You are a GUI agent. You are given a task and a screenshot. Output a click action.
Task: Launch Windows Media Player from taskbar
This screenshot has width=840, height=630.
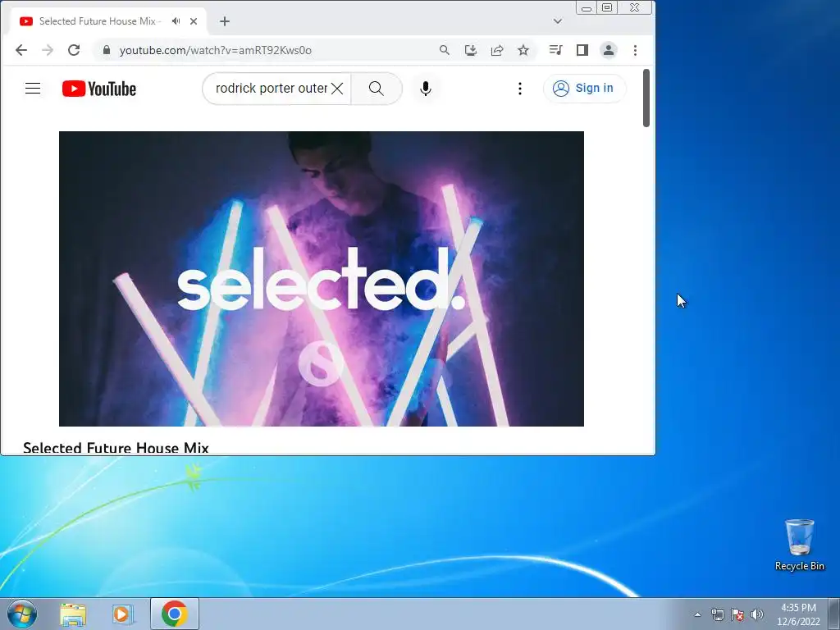[x=123, y=614]
